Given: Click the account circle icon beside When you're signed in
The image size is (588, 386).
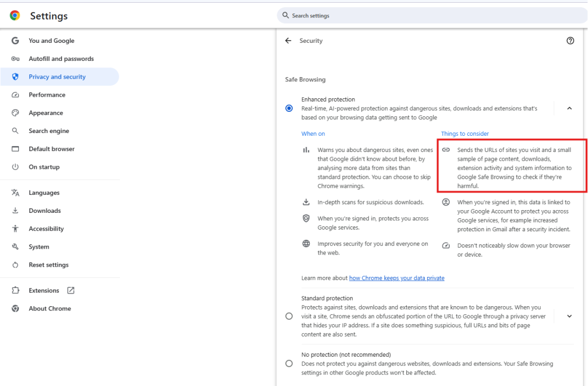Looking at the screenshot, I should point(446,202).
